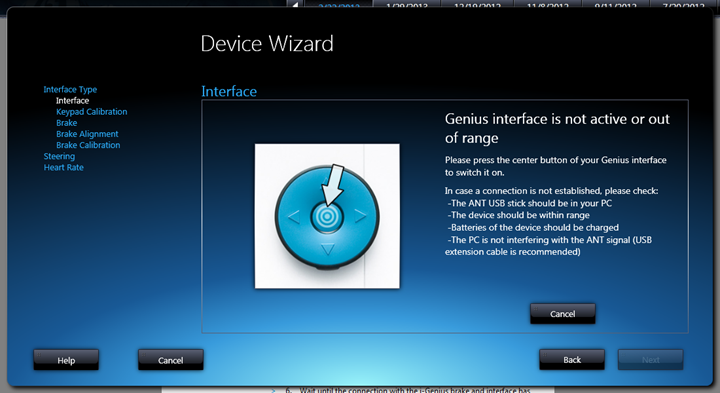
Task: Click 'The ANT USB stick should be in your PC' line
Action: (530, 203)
